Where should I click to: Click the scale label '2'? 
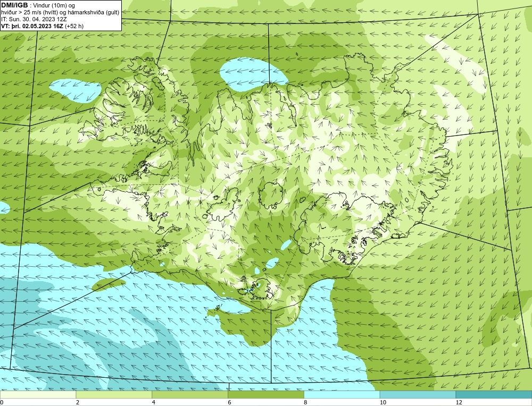click(x=78, y=402)
